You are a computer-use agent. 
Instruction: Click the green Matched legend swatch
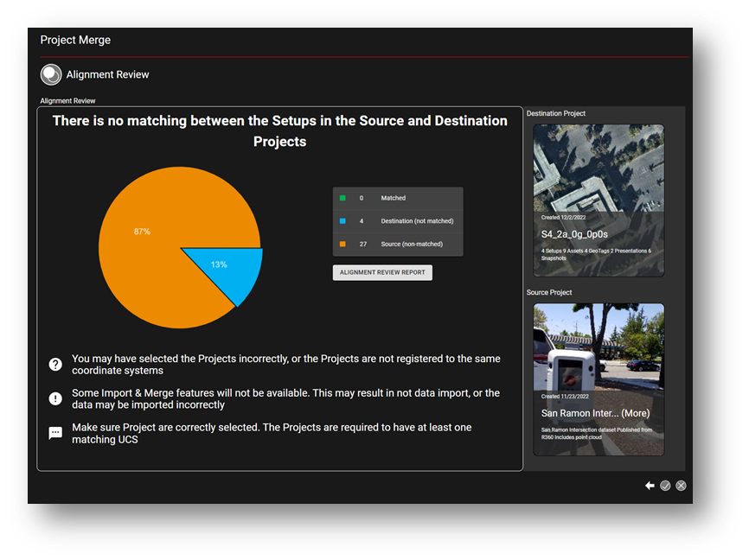(x=342, y=198)
